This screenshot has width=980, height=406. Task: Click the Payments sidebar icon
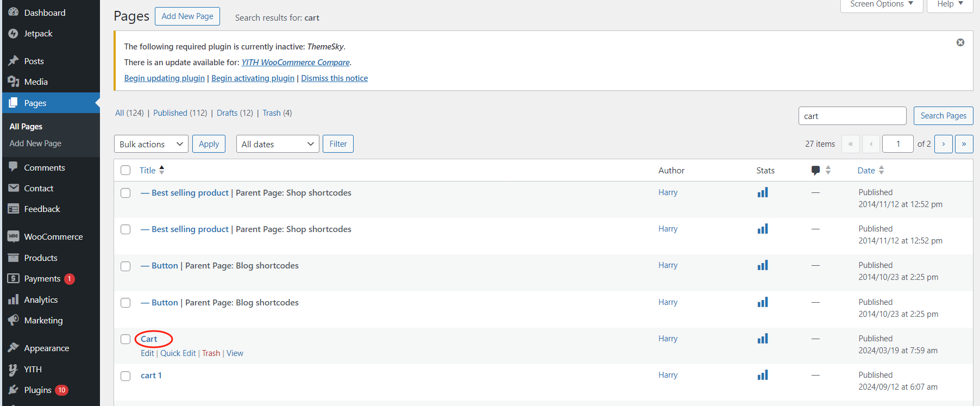[14, 278]
